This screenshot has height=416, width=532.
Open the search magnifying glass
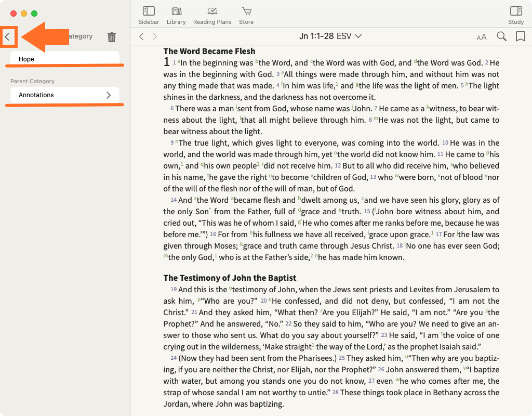click(501, 36)
